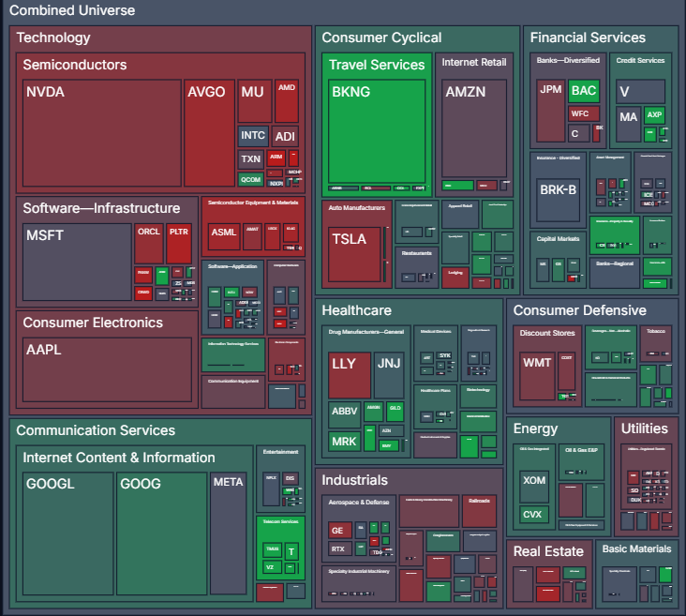This screenshot has height=616, width=686.
Task: Open the T tile in Telecom Services
Action: [x=291, y=551]
